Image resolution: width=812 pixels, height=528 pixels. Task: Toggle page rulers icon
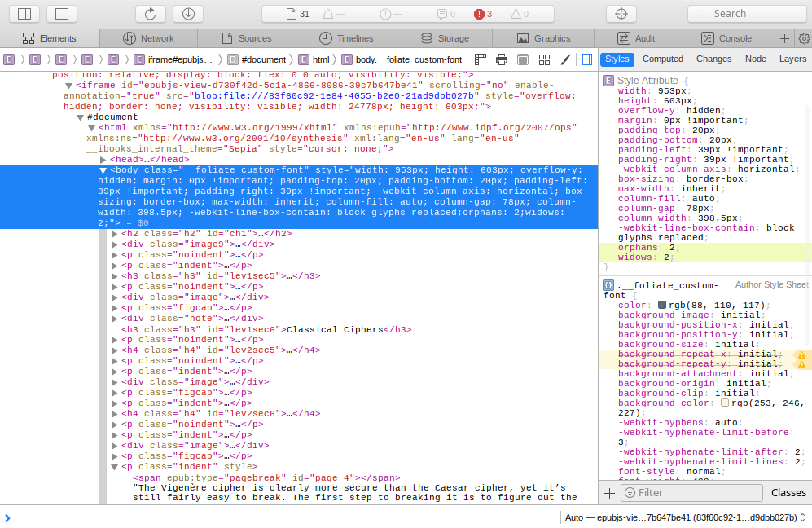481,59
